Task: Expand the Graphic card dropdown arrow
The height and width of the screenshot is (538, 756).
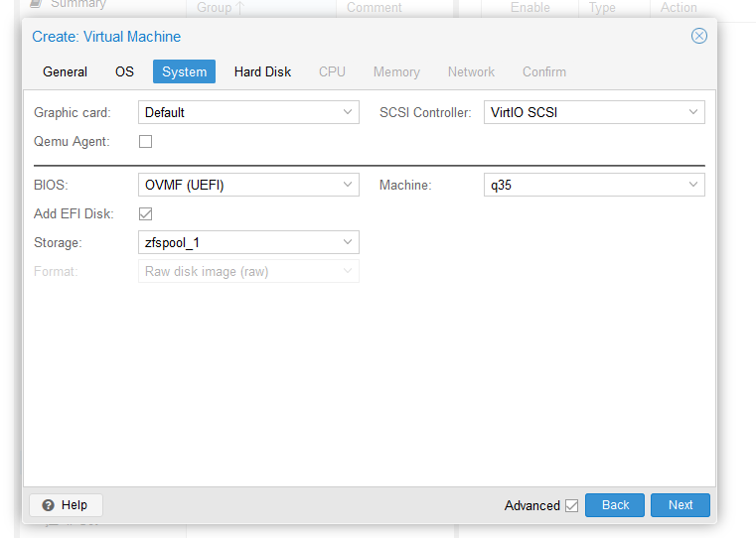Action: coord(347,112)
